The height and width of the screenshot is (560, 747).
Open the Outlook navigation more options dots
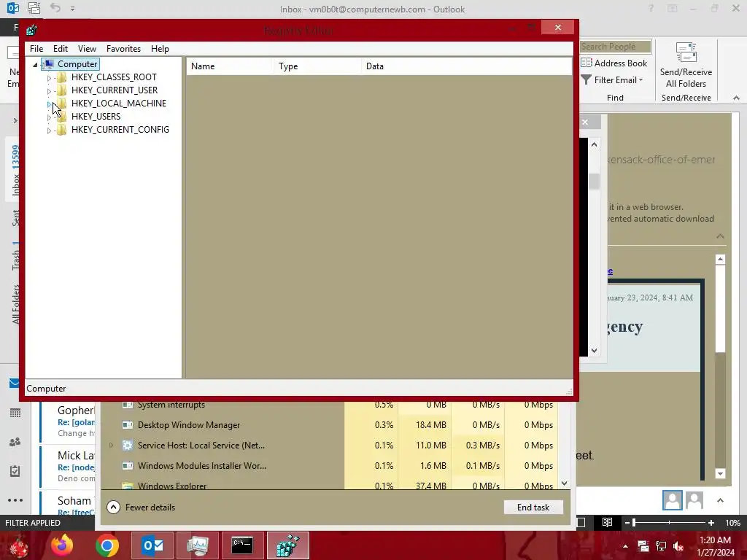tap(15, 500)
